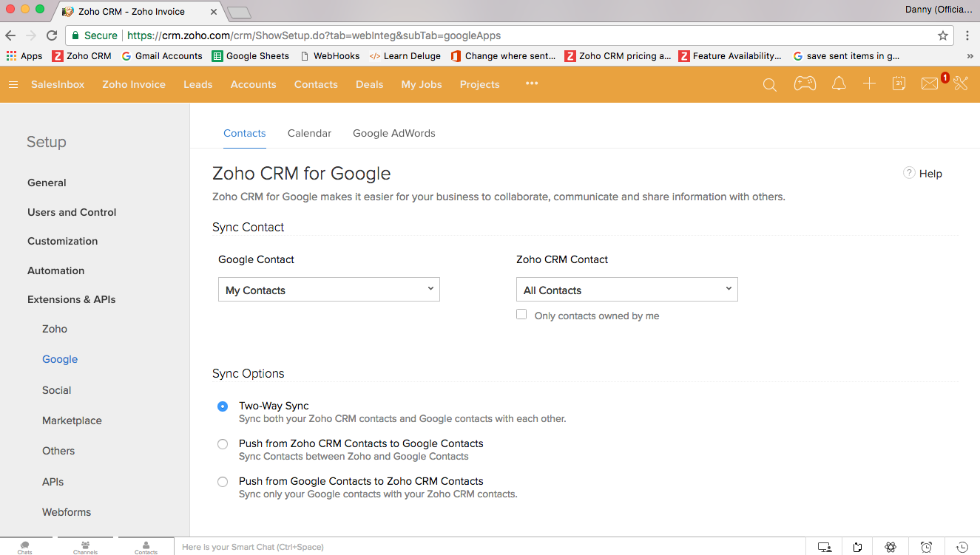980x555 pixels.
Task: Open the gamescope controller icon
Action: pyautogui.click(x=805, y=84)
